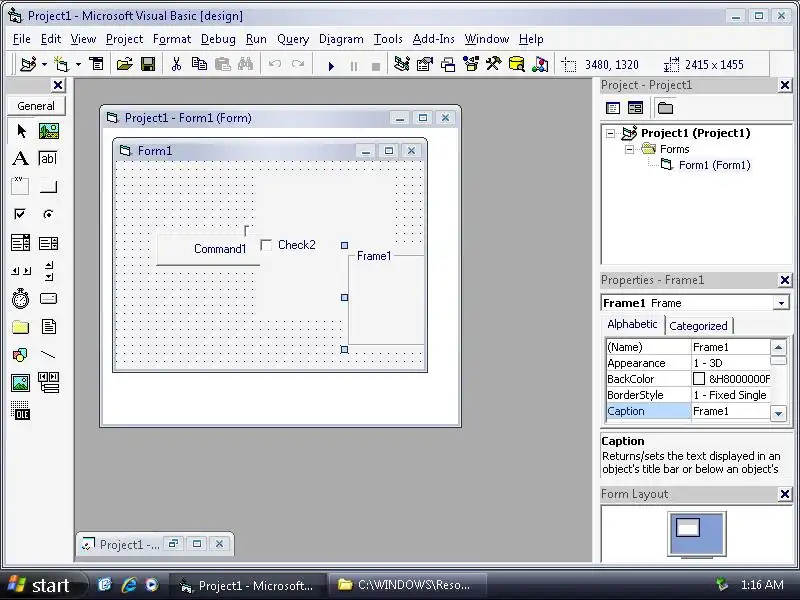Select the OLE tool
The width and height of the screenshot is (800, 600).
(x=21, y=410)
